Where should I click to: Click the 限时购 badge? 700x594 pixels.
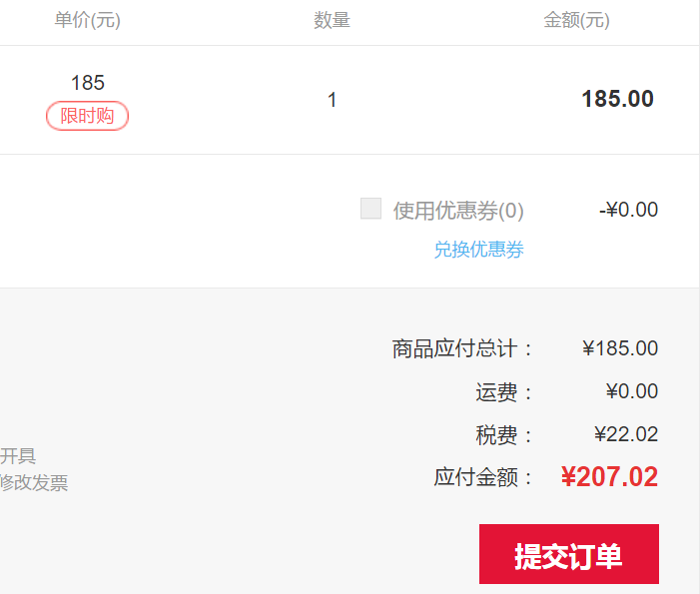[x=88, y=116]
